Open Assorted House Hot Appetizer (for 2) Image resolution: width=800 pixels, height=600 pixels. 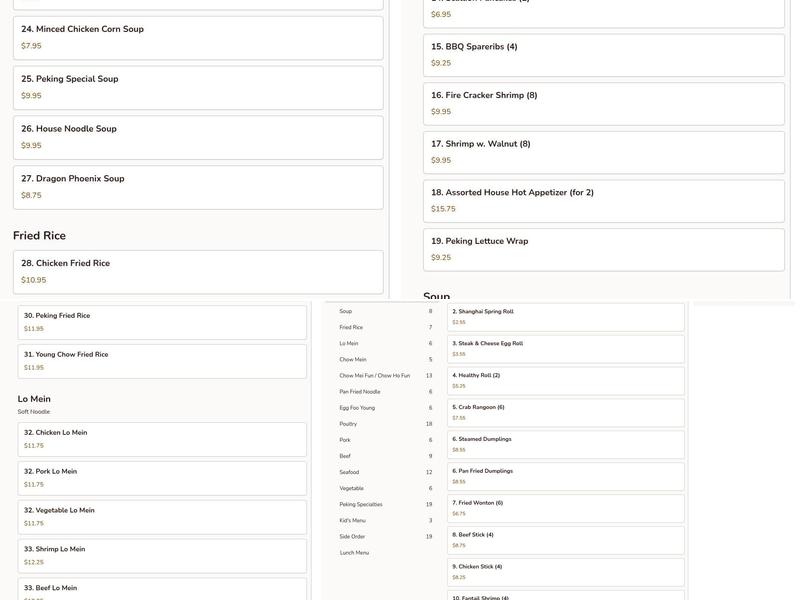pos(603,201)
